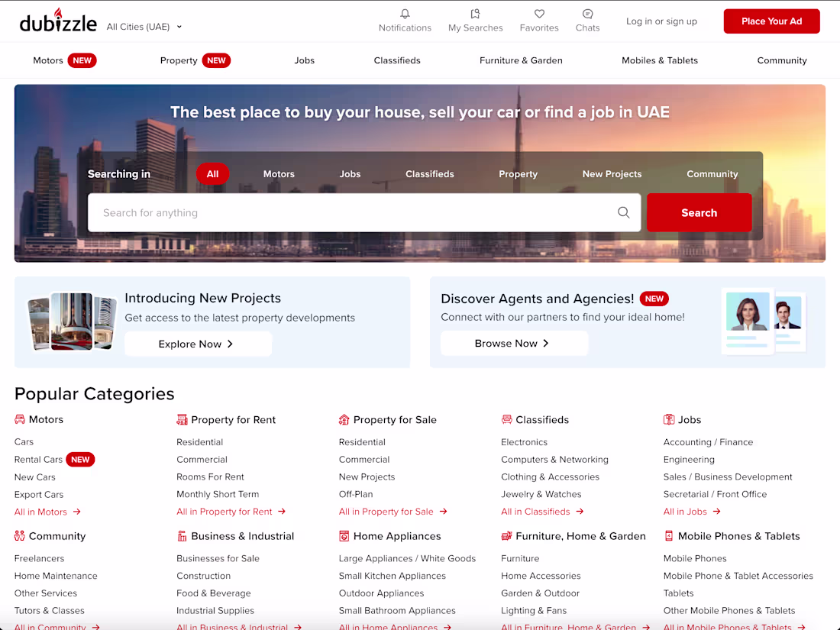Click Browse Now to discover agents

click(x=514, y=343)
